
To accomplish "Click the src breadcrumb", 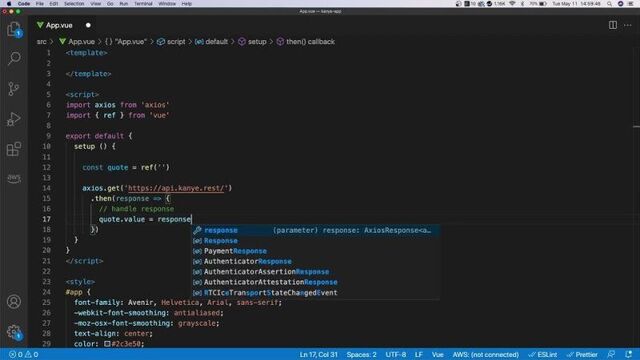I will (x=42, y=42).
